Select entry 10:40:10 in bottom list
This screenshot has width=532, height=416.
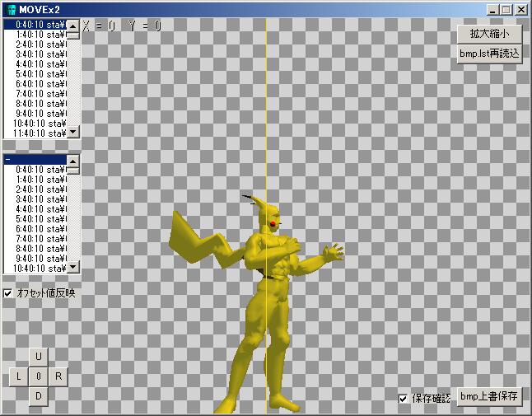(x=35, y=268)
